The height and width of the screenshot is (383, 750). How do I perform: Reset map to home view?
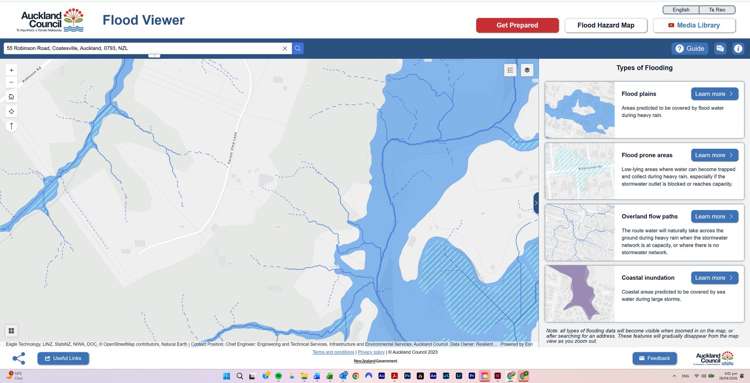(x=11, y=97)
